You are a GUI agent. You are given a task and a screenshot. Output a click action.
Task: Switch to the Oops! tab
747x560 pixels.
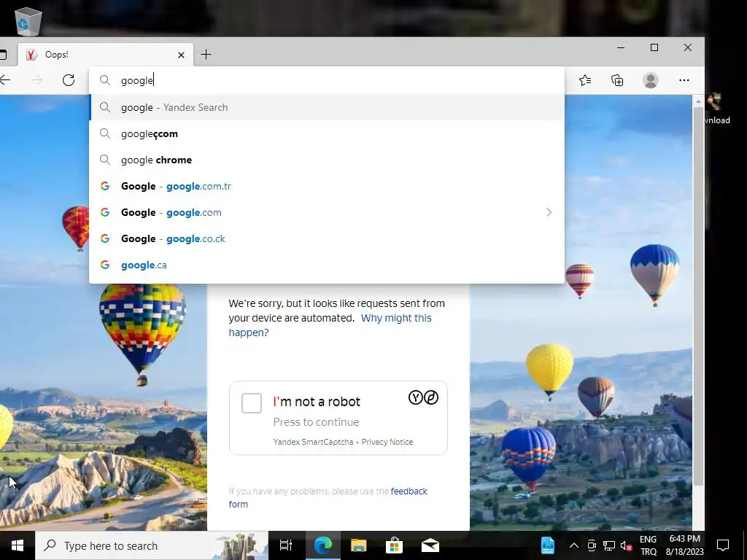106,55
